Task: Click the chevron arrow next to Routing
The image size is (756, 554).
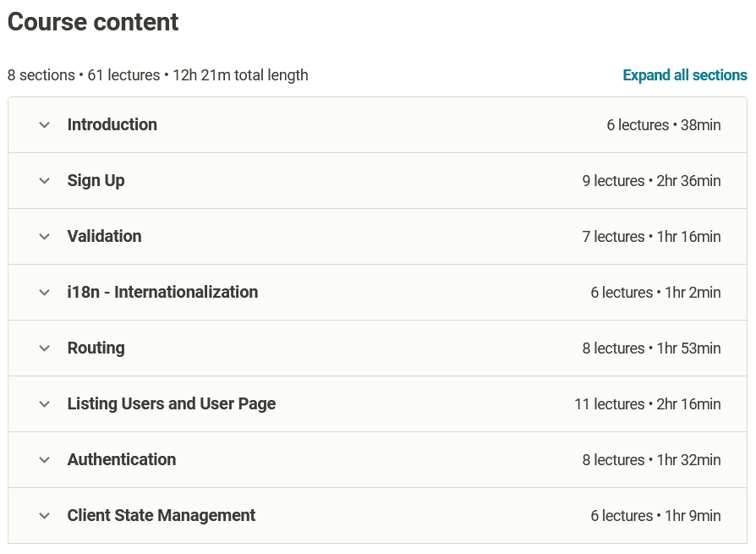Action: coord(45,348)
